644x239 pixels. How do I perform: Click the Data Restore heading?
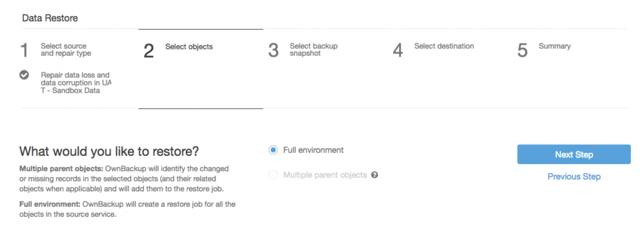[x=50, y=18]
